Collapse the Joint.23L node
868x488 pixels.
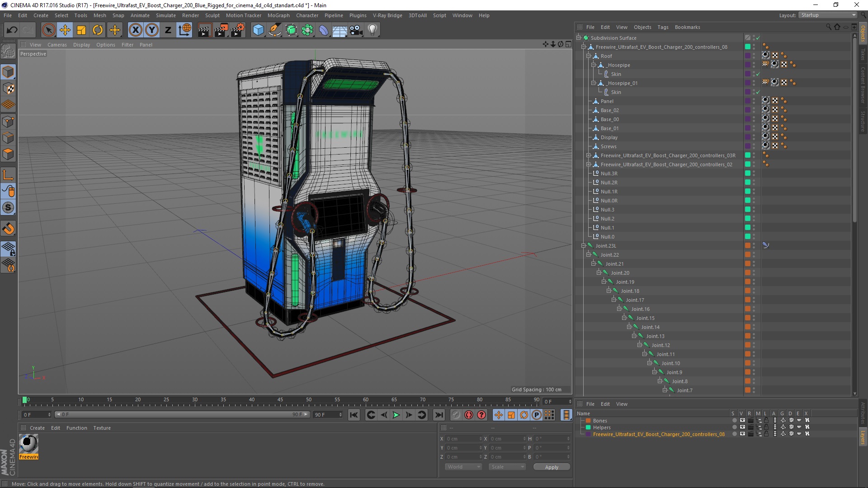tap(584, 246)
